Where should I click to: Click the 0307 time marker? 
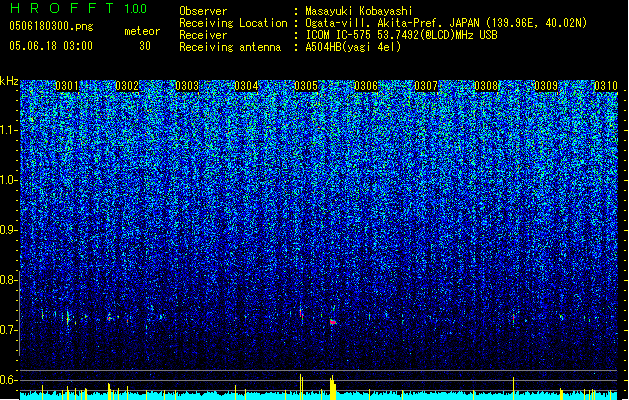point(426,86)
